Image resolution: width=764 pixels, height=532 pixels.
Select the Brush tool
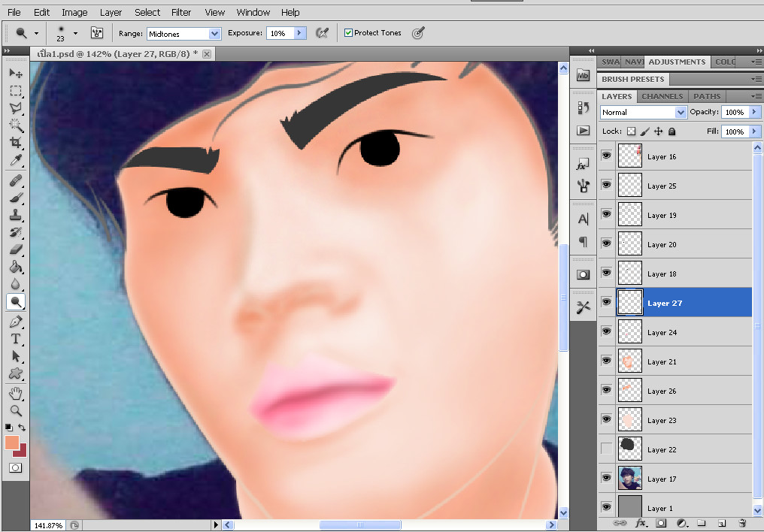(16, 198)
